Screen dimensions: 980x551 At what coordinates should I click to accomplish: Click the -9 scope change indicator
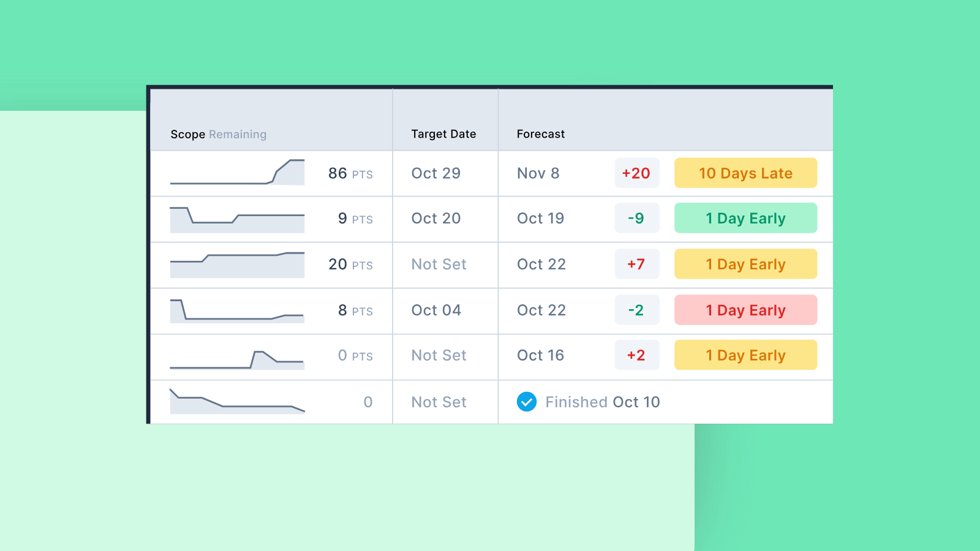point(636,219)
